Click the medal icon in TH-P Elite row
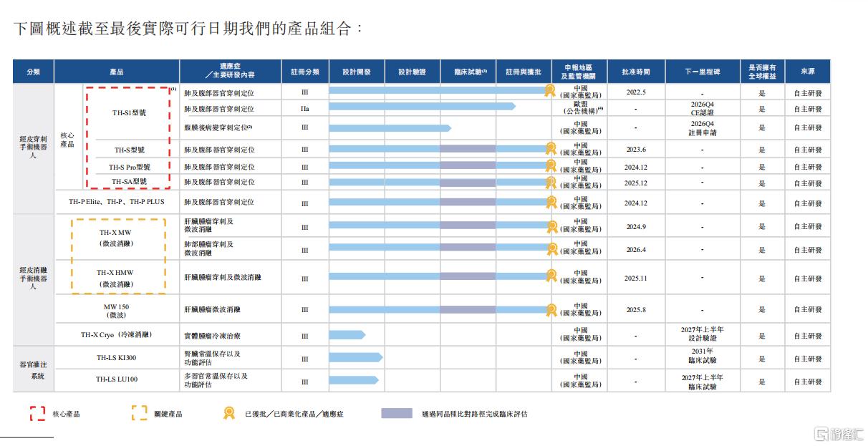This screenshot has width=868, height=446. [x=551, y=202]
